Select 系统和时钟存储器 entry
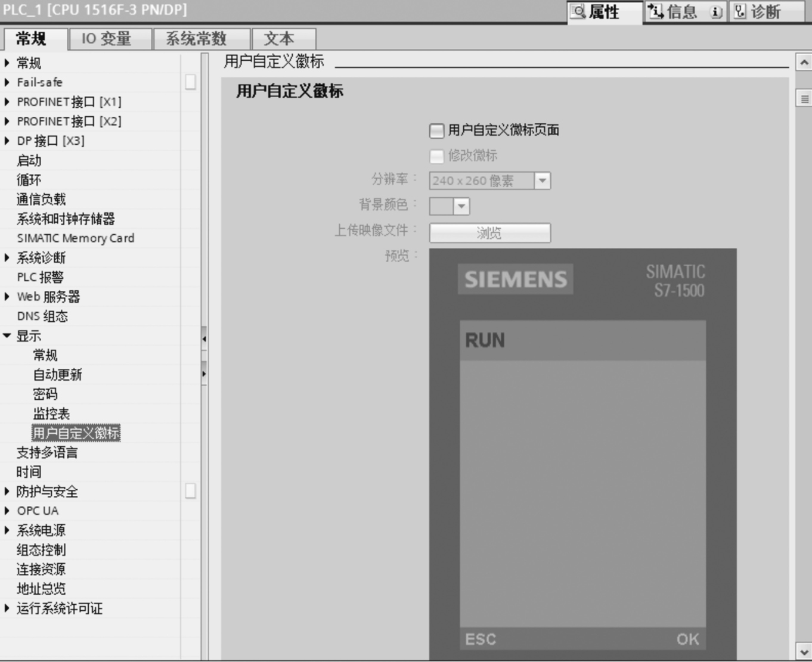Image resolution: width=812 pixels, height=662 pixels. coord(66,219)
